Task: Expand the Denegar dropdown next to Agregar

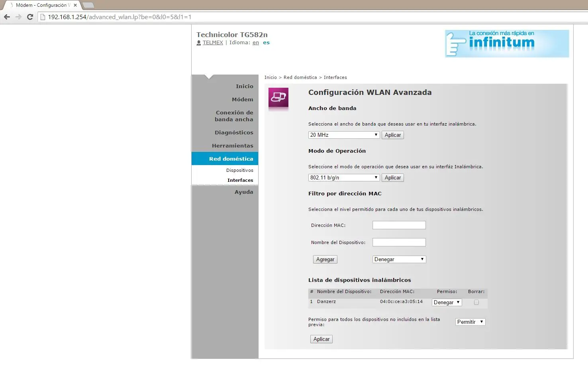Action: pos(399,259)
